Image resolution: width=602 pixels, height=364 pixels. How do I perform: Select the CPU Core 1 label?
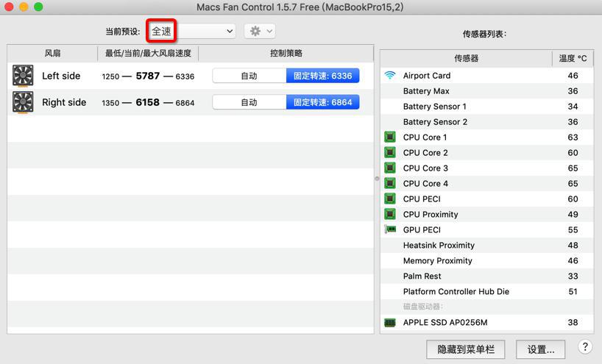point(425,138)
